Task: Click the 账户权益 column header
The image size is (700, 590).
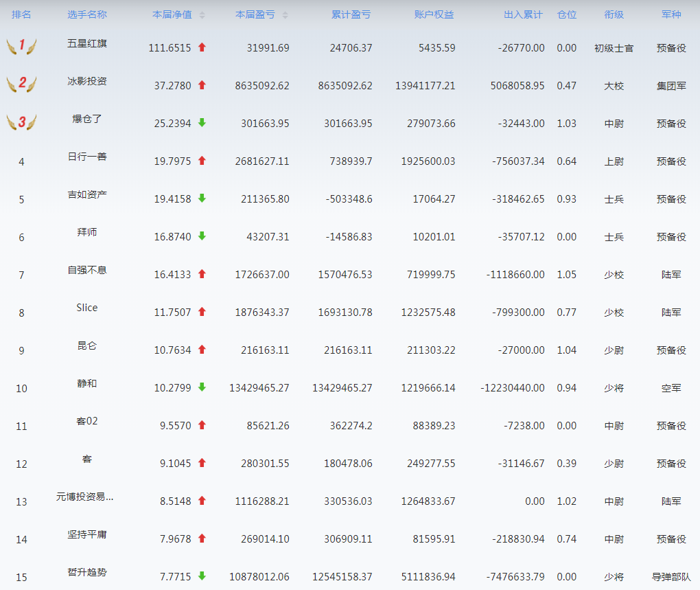Action: tap(434, 14)
